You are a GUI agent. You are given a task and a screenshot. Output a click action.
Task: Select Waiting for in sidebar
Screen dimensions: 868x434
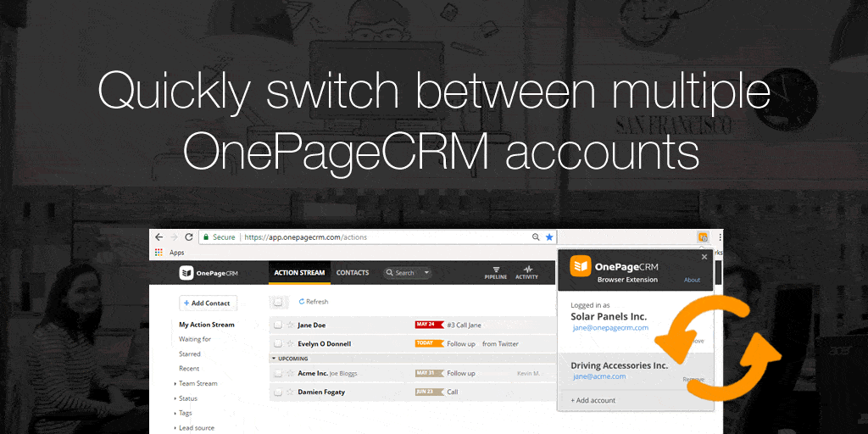pyautogui.click(x=195, y=339)
